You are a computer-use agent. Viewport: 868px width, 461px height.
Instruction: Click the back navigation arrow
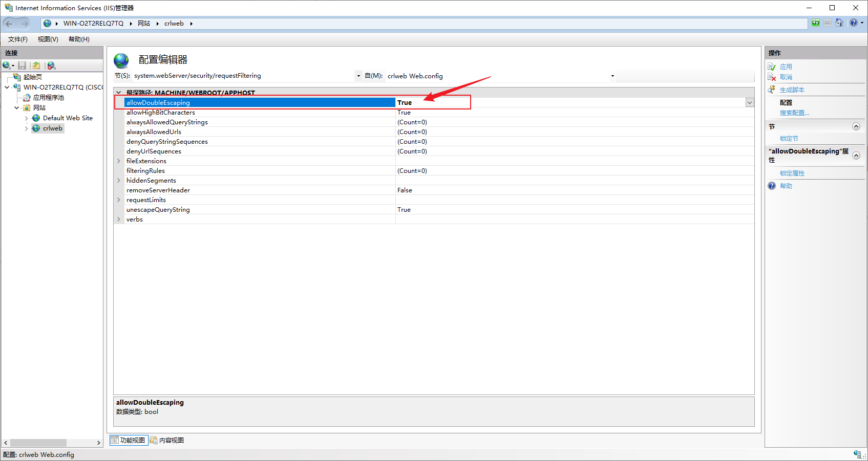pos(9,24)
